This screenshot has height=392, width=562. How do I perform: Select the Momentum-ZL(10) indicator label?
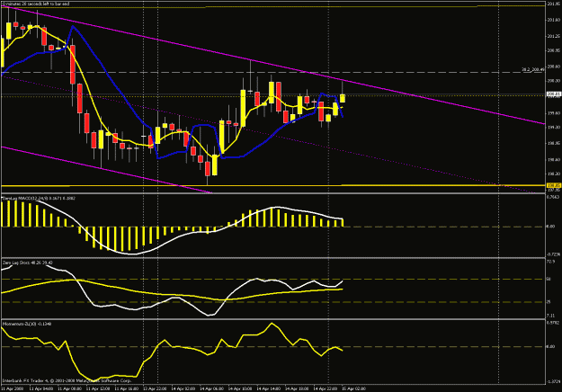point(27,324)
